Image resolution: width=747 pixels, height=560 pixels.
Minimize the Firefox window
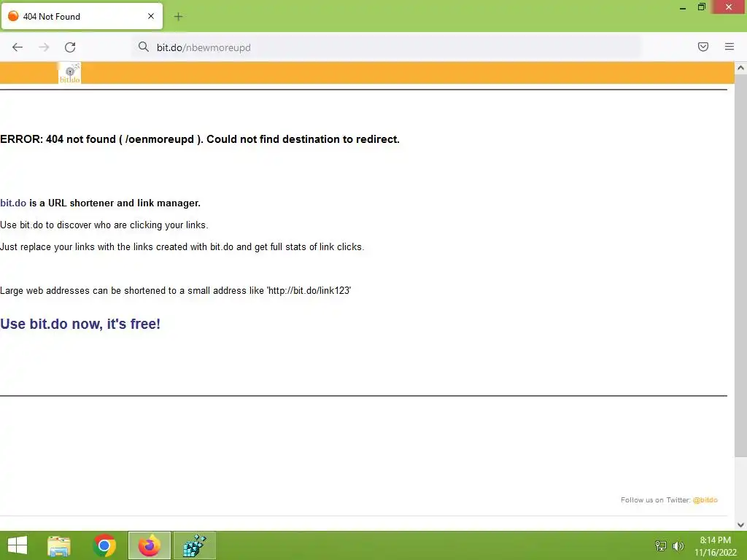(683, 7)
